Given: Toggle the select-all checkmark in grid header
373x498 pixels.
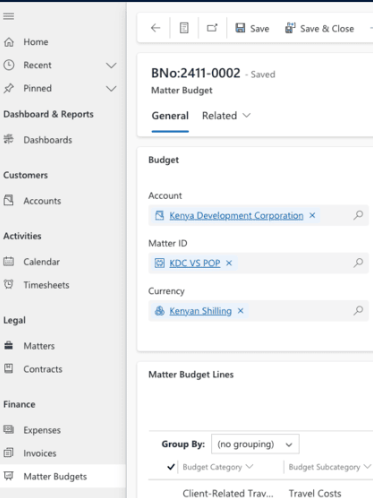Looking at the screenshot, I should pos(171,467).
